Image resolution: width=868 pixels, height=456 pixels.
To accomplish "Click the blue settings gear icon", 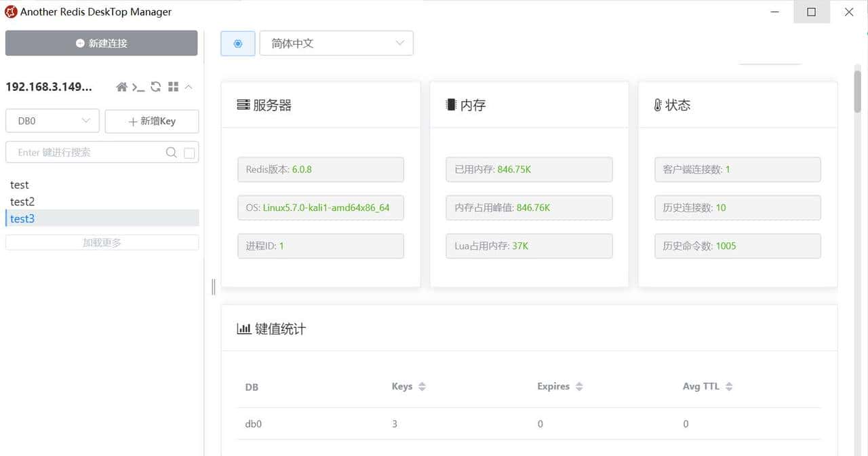I will point(237,43).
